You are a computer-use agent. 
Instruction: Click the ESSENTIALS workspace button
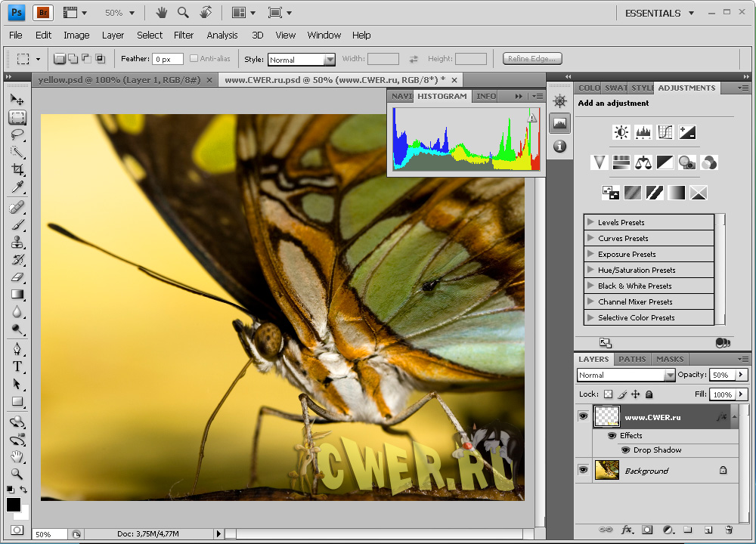(x=652, y=13)
